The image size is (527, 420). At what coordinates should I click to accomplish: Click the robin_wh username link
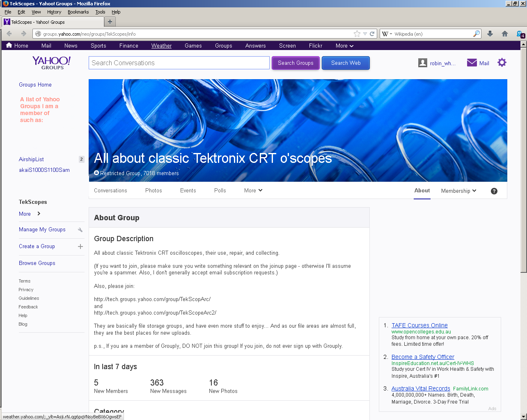[442, 63]
